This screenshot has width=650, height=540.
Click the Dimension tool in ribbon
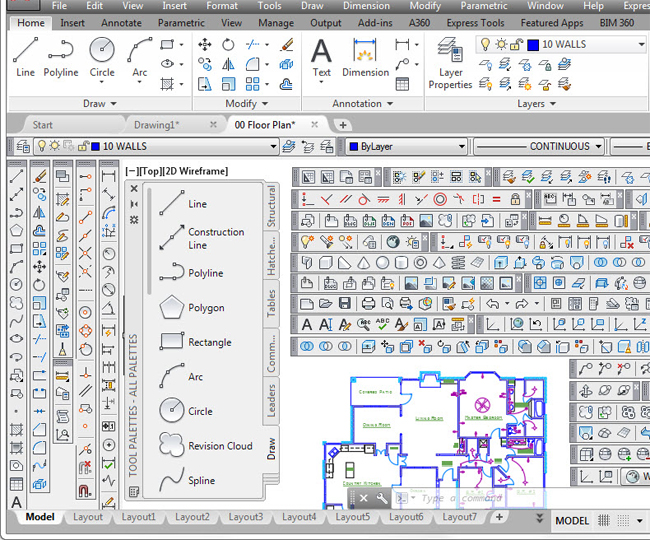coord(365,58)
